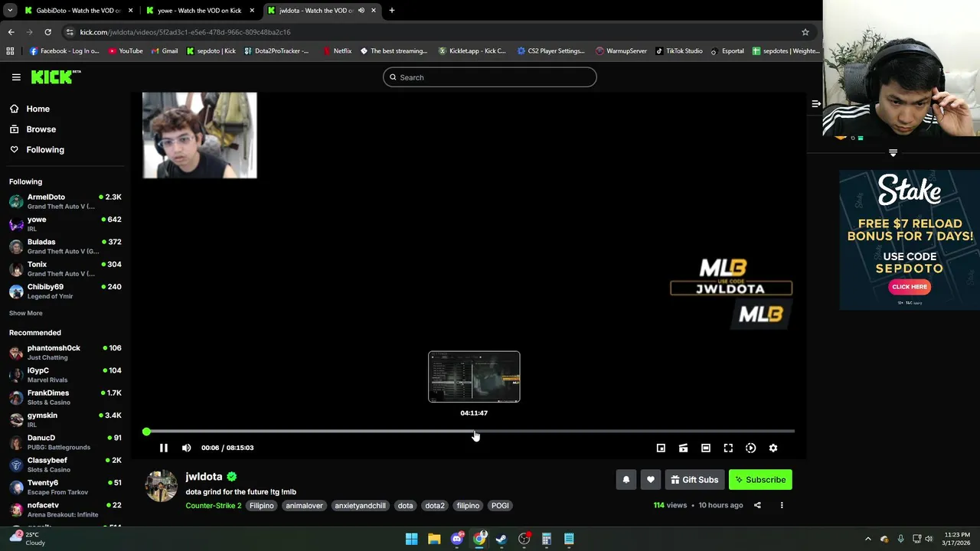Open phantomsh0ck recommended channel
Viewport: 980px width, 551px height.
[65, 352]
